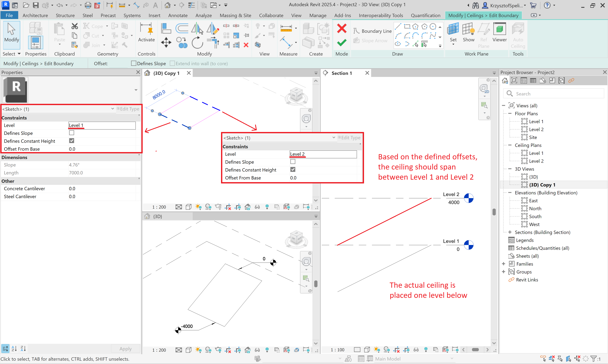Expand the Families tree node
The height and width of the screenshot is (364, 608).
(x=503, y=264)
